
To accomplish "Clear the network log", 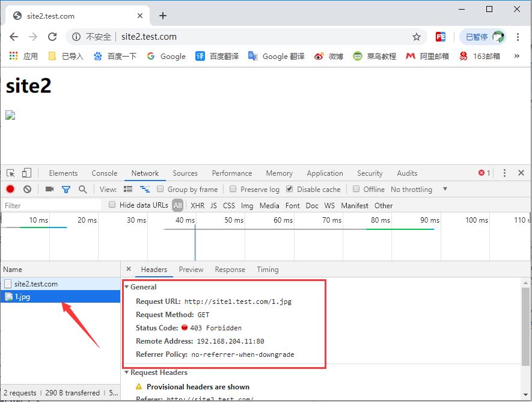I will pos(27,189).
